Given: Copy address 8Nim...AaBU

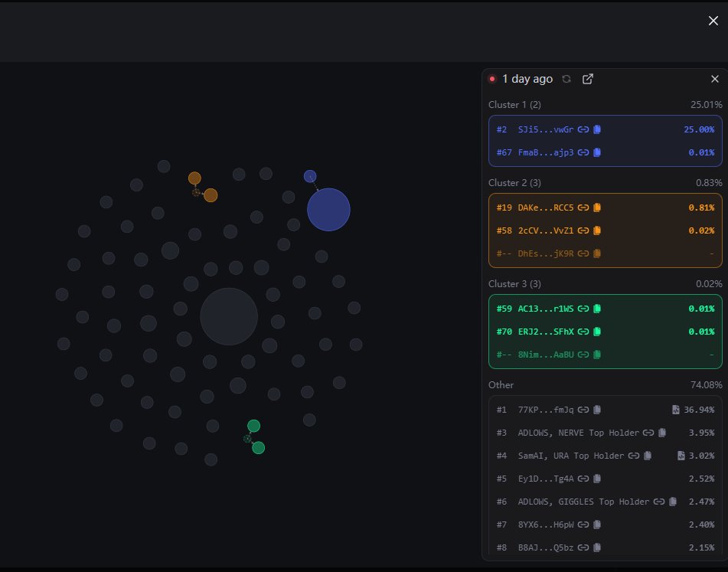Looking at the screenshot, I should coord(597,355).
